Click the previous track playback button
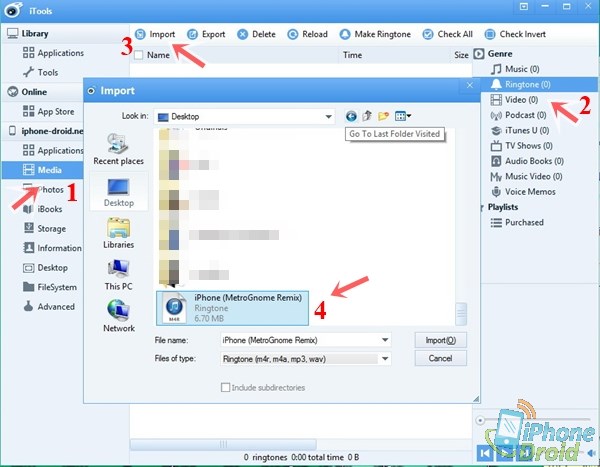This screenshot has height=467, width=600. tap(485, 453)
